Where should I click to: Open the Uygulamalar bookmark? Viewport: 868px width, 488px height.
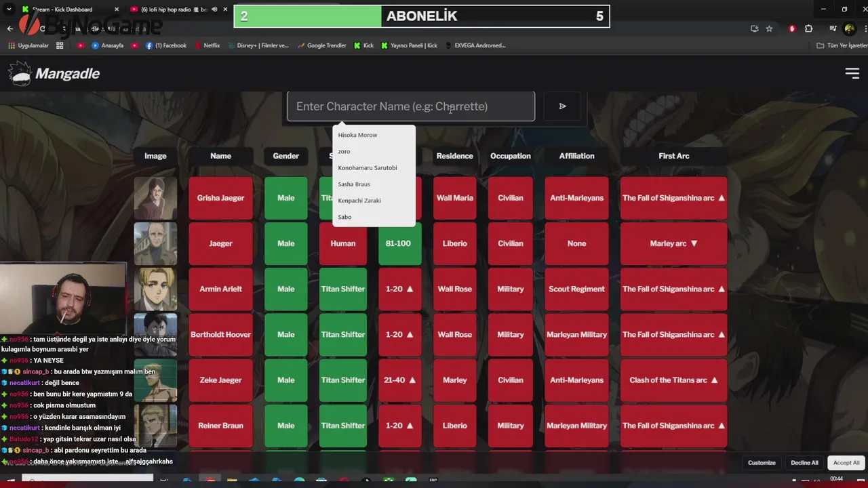tap(28, 45)
